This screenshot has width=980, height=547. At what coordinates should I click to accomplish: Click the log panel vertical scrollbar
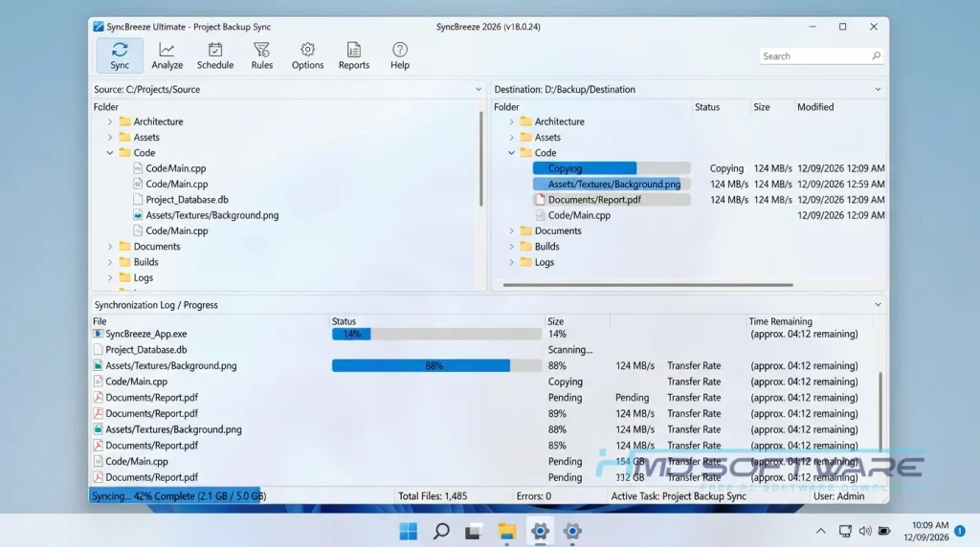(880, 411)
